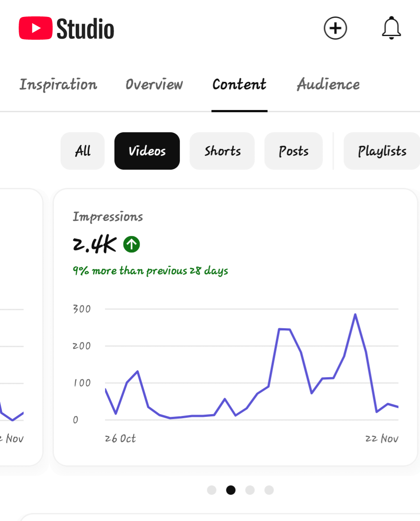
Task: Select the Content tab
Action: (239, 85)
